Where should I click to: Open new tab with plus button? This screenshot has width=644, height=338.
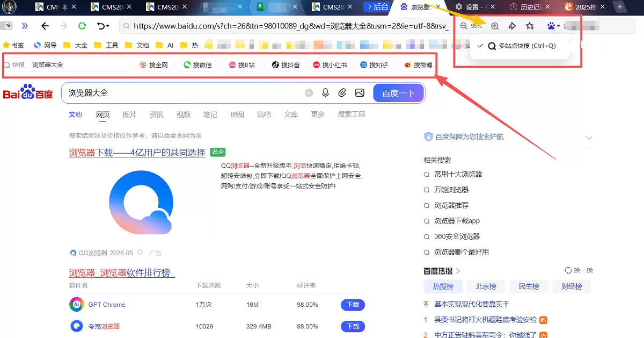point(620,7)
